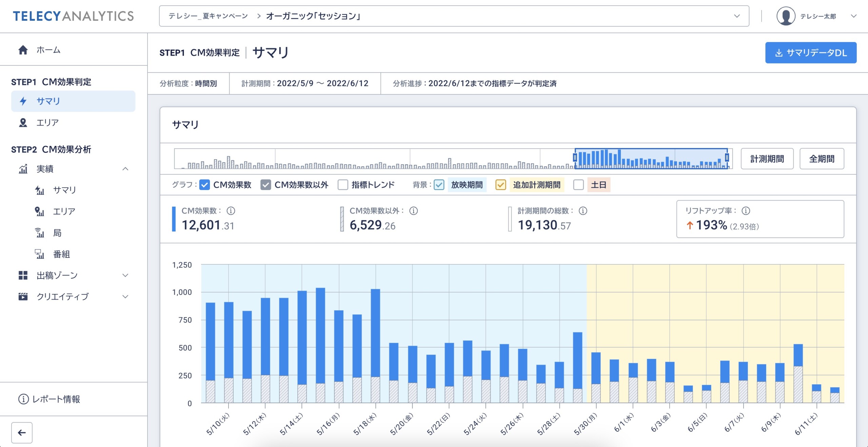Image resolution: width=868 pixels, height=447 pixels.
Task: Click info icon beside リフトアップ率
Action: (746, 211)
